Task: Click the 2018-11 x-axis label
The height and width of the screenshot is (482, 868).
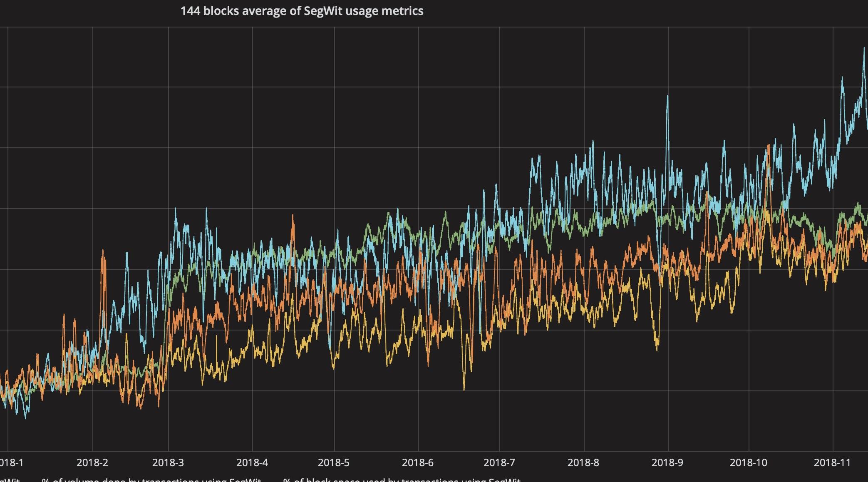Action: [x=832, y=462]
